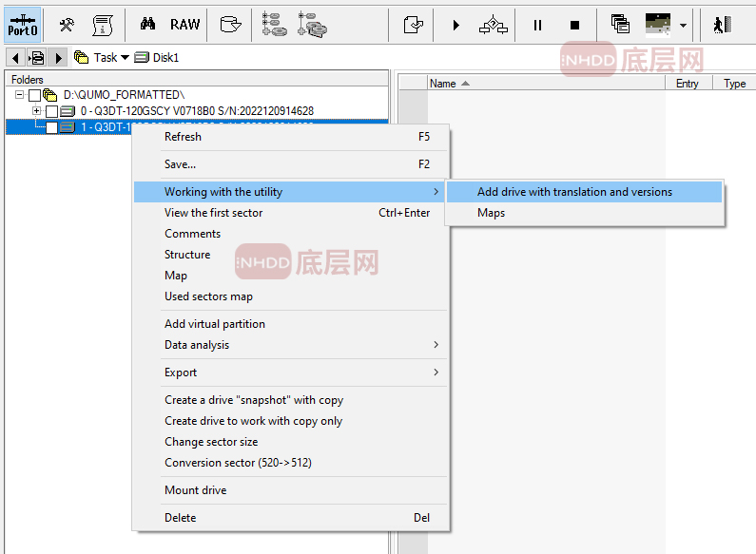Open the tools hammer and wrench icon
This screenshot has width=756, height=554.
67,25
